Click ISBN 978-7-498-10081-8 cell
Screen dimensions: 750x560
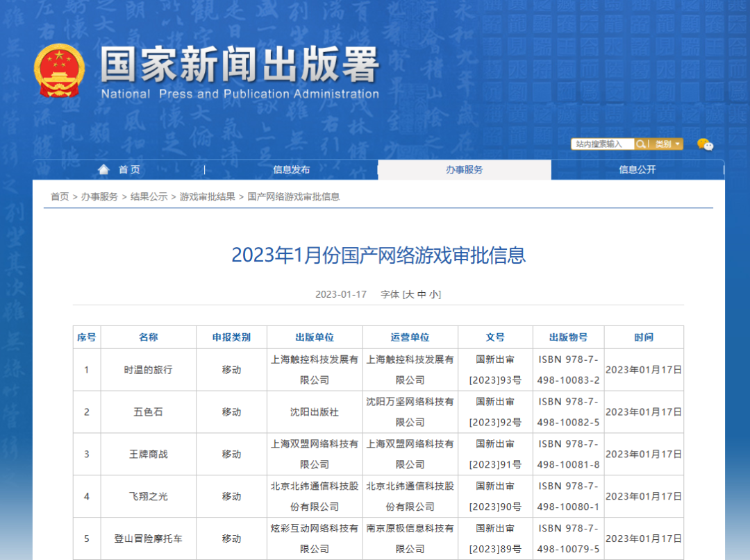(568, 454)
